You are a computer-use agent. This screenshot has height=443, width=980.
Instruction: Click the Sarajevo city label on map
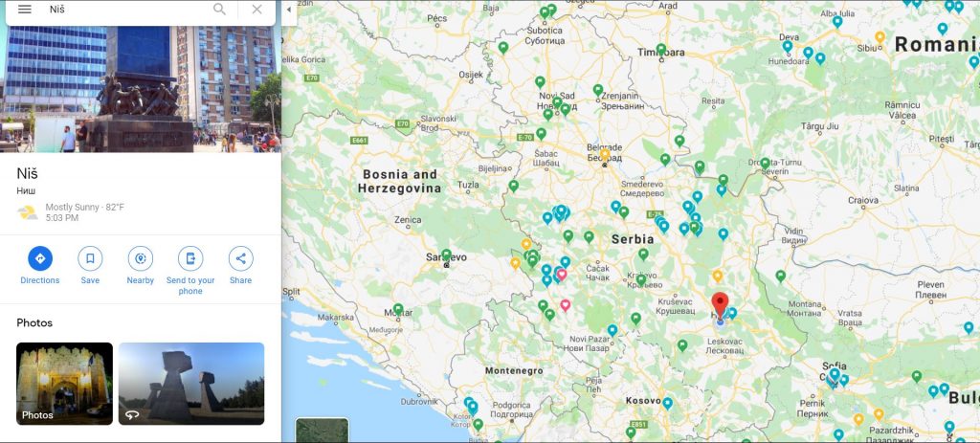[x=446, y=257]
